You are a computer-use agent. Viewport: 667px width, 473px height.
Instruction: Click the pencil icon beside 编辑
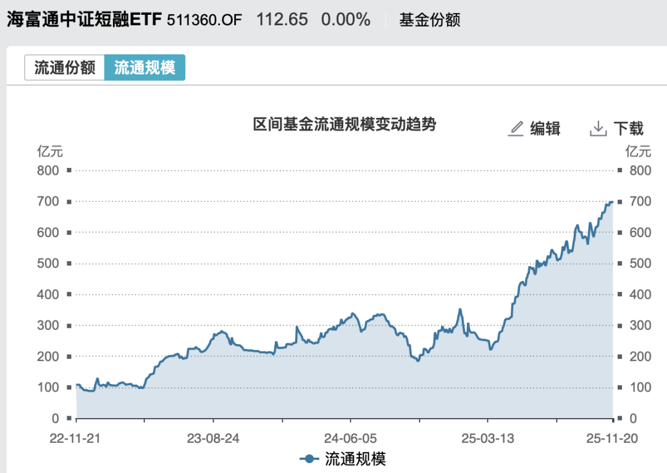coord(516,128)
